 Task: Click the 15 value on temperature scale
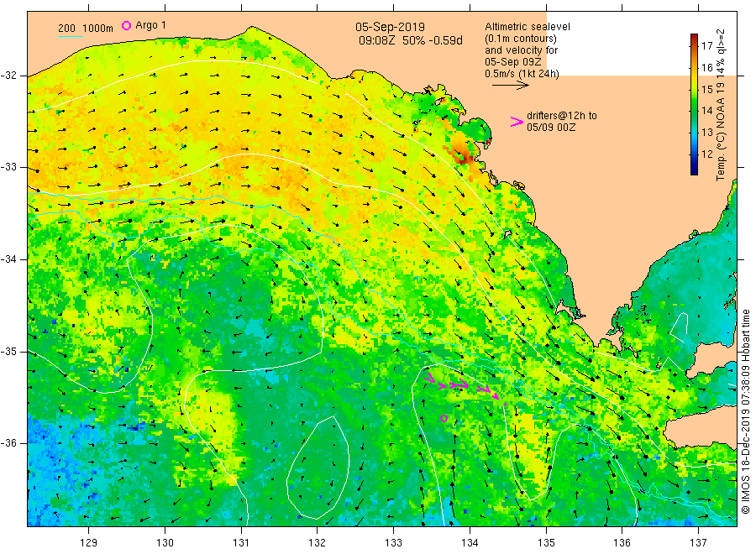706,89
